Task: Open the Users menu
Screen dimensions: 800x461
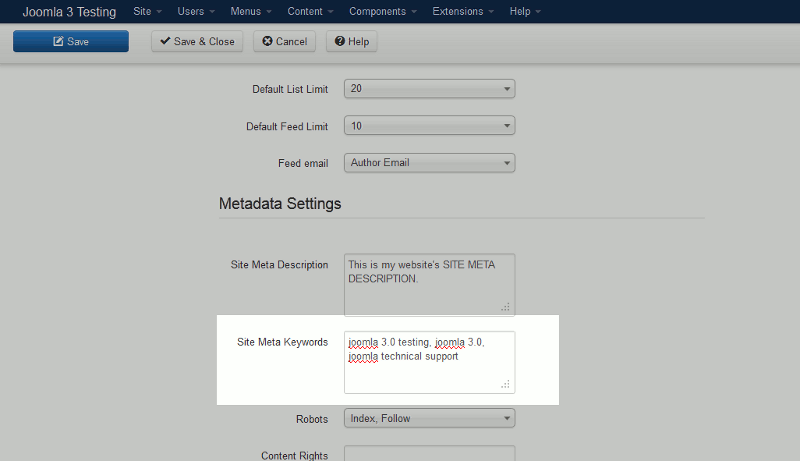Action: [x=196, y=11]
